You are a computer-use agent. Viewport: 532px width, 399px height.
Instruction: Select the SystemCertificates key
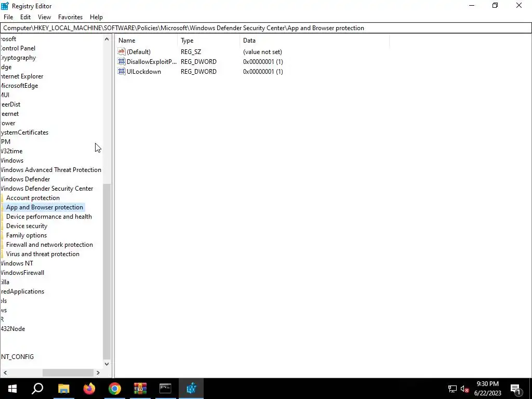click(x=24, y=132)
